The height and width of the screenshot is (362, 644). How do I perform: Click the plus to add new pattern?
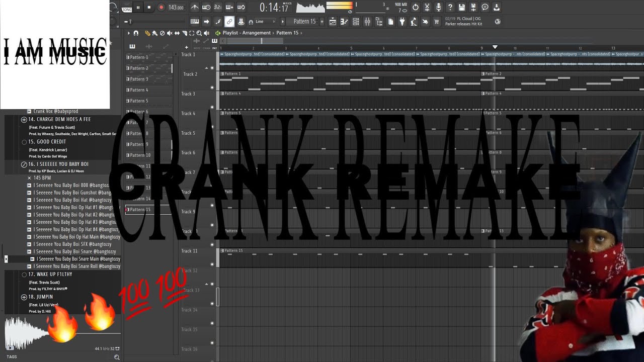coord(322,22)
